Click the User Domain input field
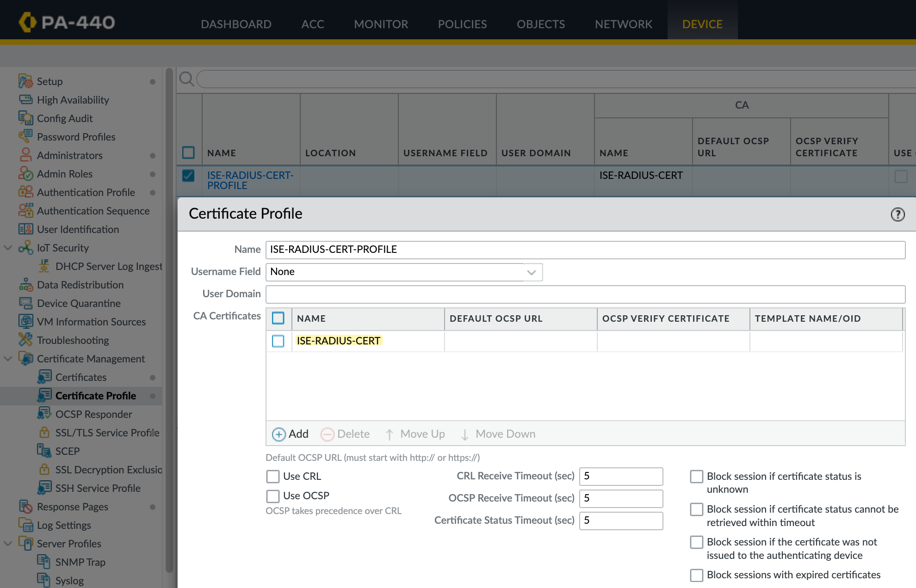 tap(585, 294)
